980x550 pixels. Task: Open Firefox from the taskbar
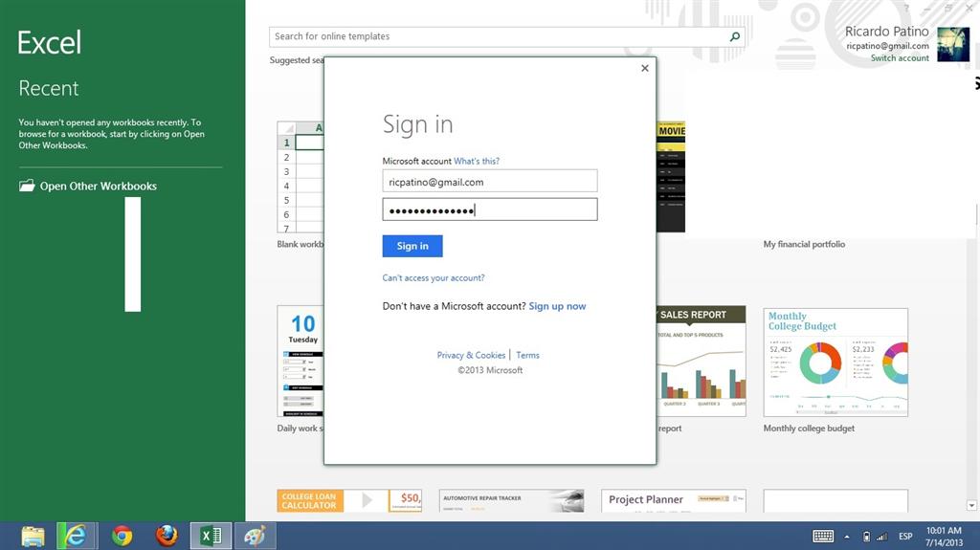167,537
